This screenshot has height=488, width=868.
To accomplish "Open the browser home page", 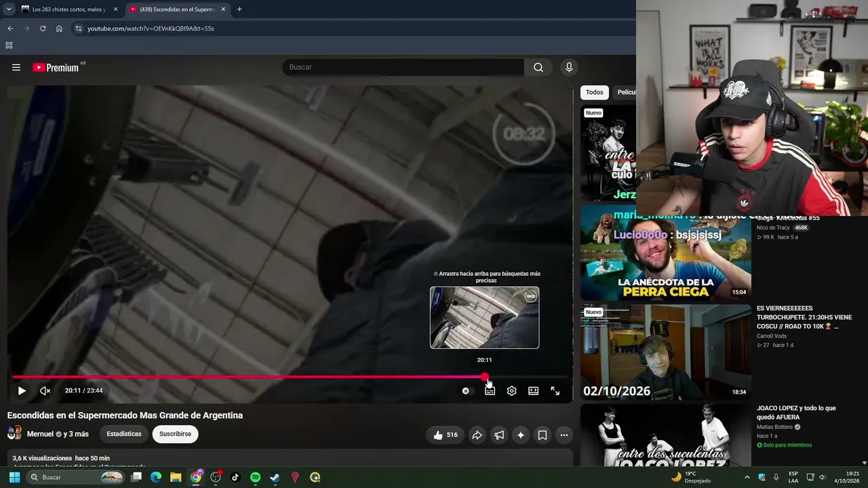I will 59,28.
